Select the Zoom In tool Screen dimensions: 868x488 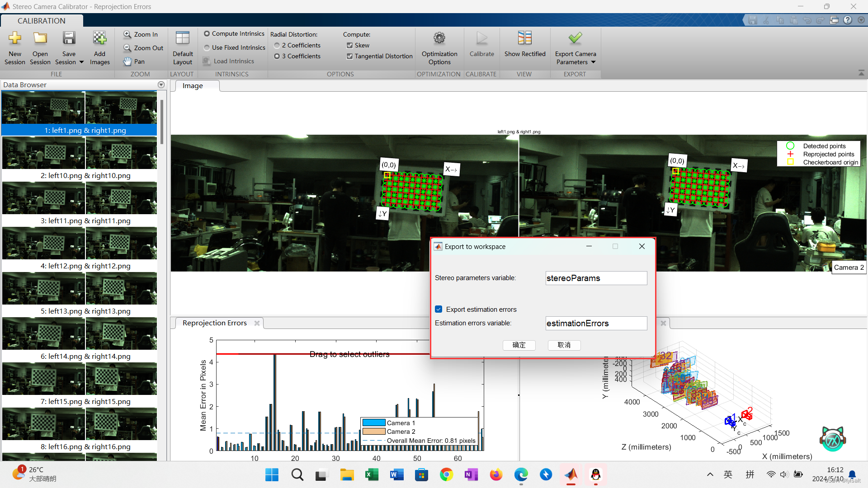(x=141, y=34)
